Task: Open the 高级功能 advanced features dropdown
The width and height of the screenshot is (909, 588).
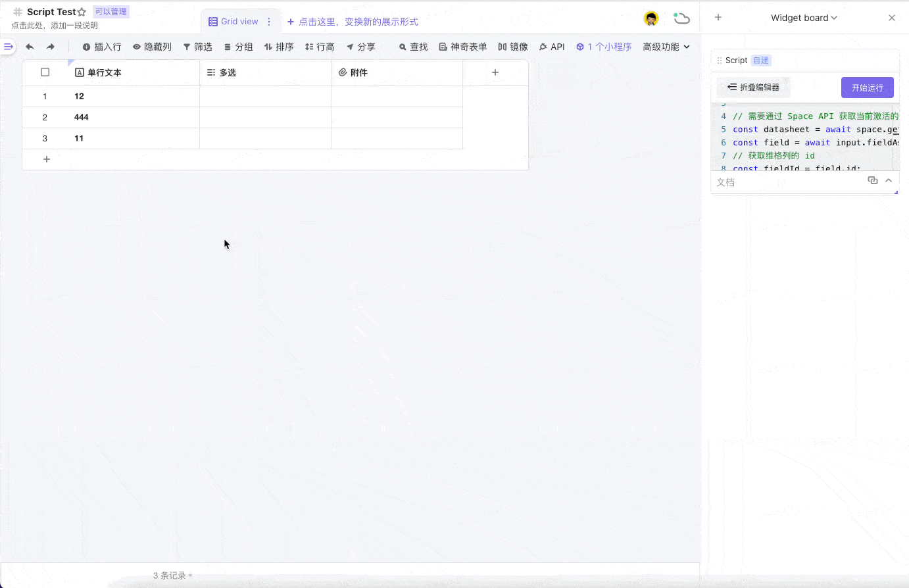Action: [x=666, y=47]
